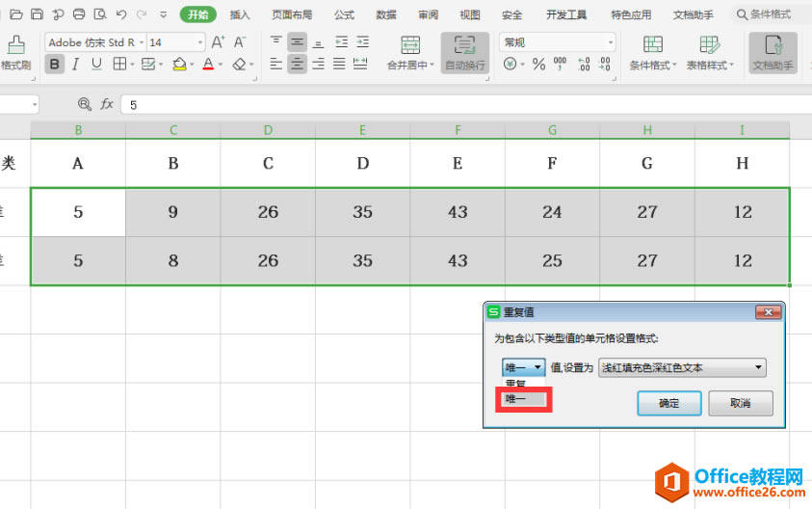Image resolution: width=812 pixels, height=509 pixels.
Task: Apply thousands separator style
Action: [560, 65]
